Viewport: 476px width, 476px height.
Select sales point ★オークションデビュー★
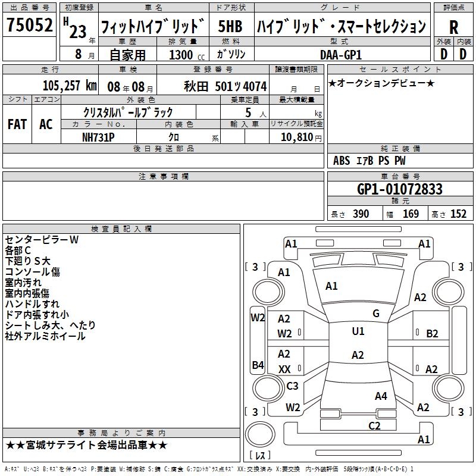[x=381, y=83]
